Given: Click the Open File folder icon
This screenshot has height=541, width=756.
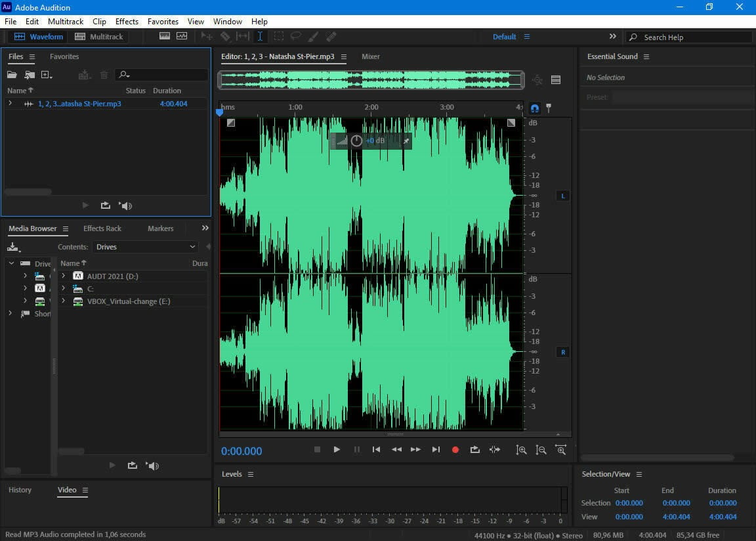Looking at the screenshot, I should pos(12,76).
